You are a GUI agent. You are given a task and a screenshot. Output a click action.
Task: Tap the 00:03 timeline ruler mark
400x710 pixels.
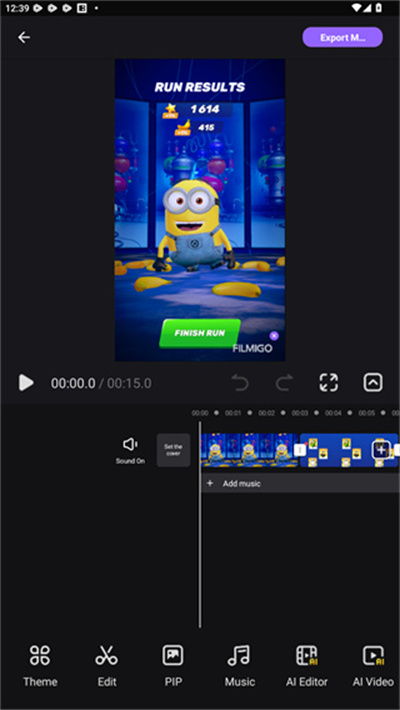click(299, 413)
